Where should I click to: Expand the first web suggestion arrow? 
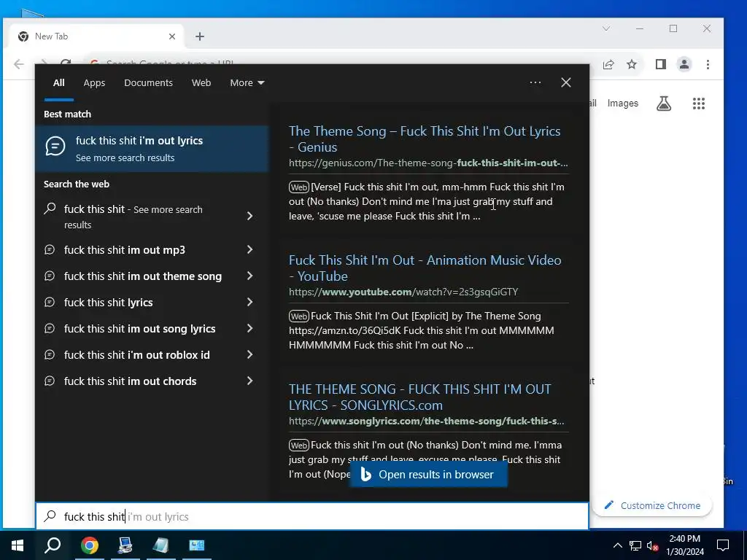point(249,216)
